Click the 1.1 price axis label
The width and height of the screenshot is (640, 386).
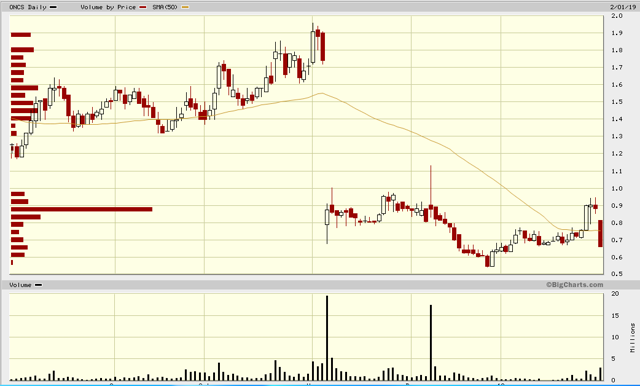click(x=617, y=171)
